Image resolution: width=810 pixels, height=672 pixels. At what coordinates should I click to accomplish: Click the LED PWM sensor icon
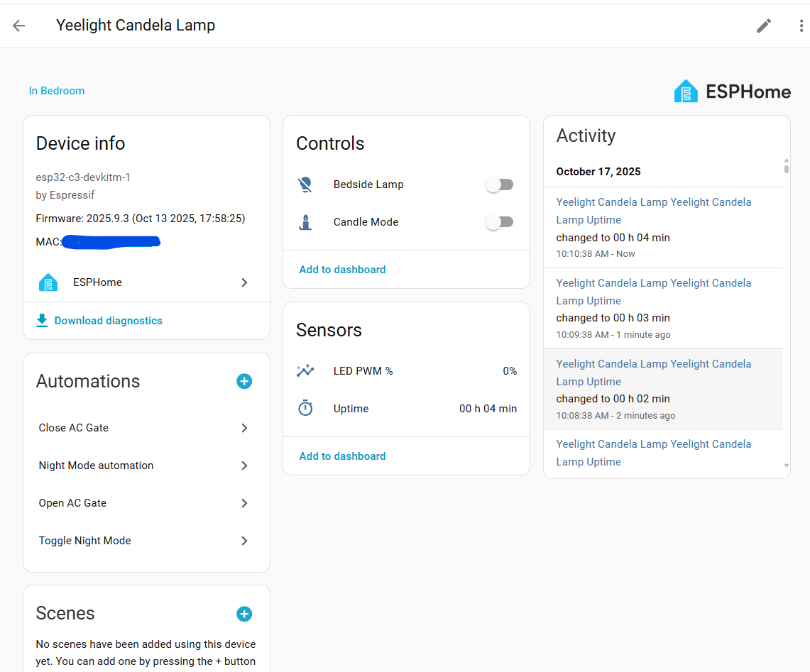pyautogui.click(x=305, y=370)
